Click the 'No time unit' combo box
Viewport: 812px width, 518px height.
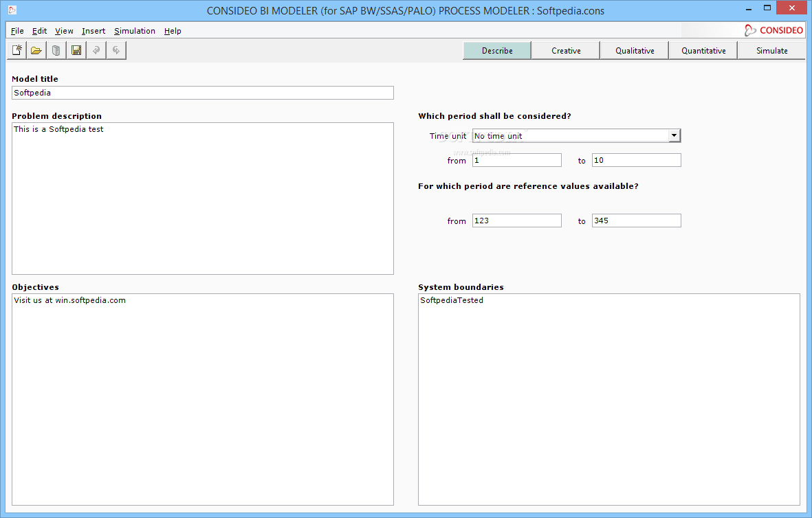coord(576,135)
